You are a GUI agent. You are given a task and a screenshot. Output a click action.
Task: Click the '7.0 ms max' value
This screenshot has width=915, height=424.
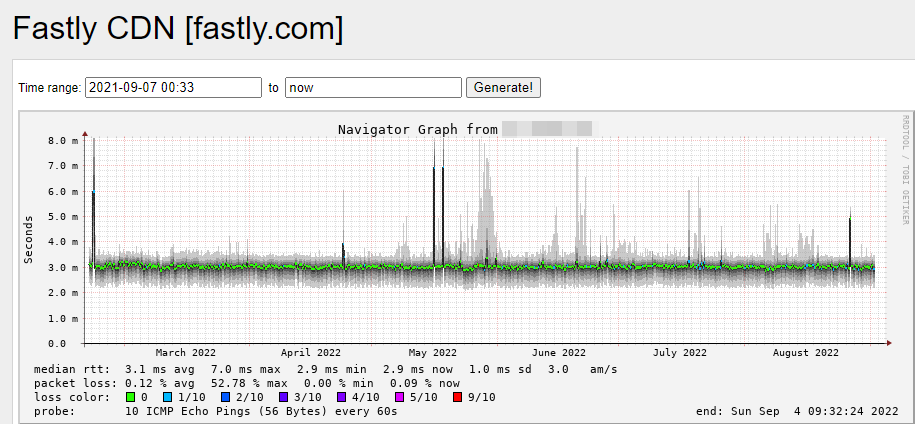[246, 369]
